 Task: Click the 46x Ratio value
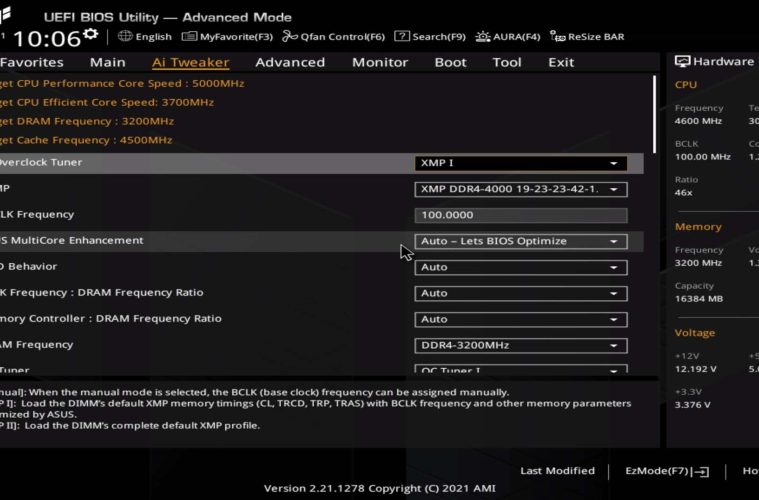pos(683,193)
